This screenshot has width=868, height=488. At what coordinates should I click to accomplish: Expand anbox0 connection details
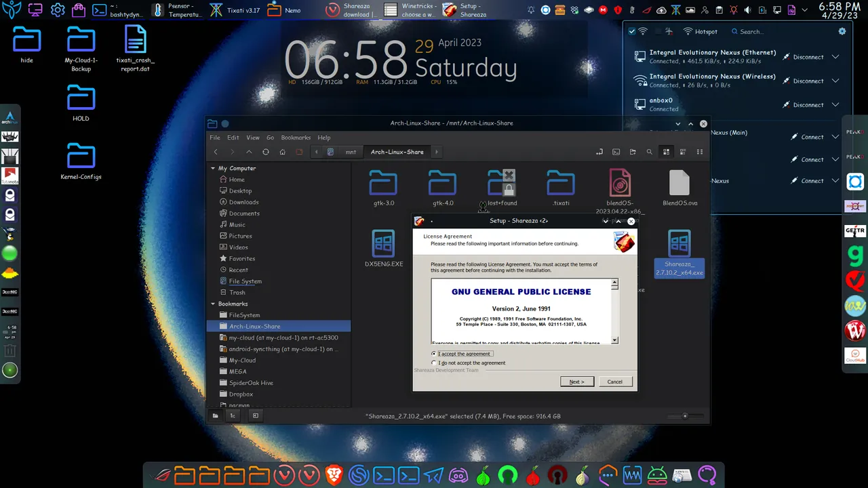(x=835, y=105)
